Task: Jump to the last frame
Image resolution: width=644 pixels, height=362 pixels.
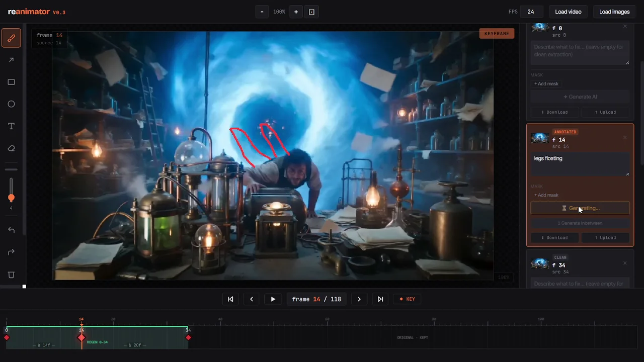Action: (x=380, y=299)
